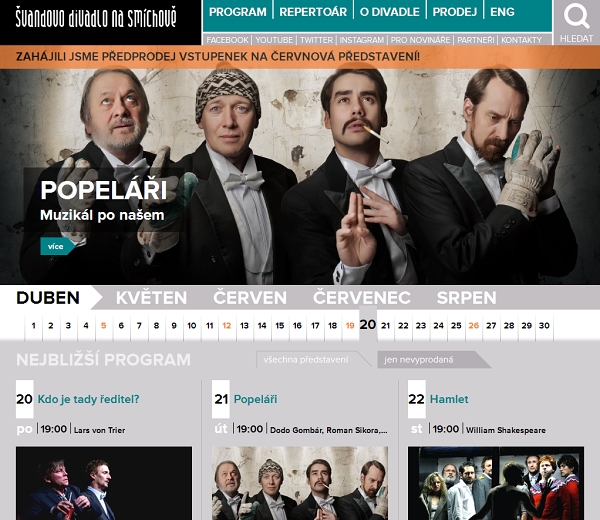Open the KONTAKTY link
600x520 pixels.
point(522,40)
